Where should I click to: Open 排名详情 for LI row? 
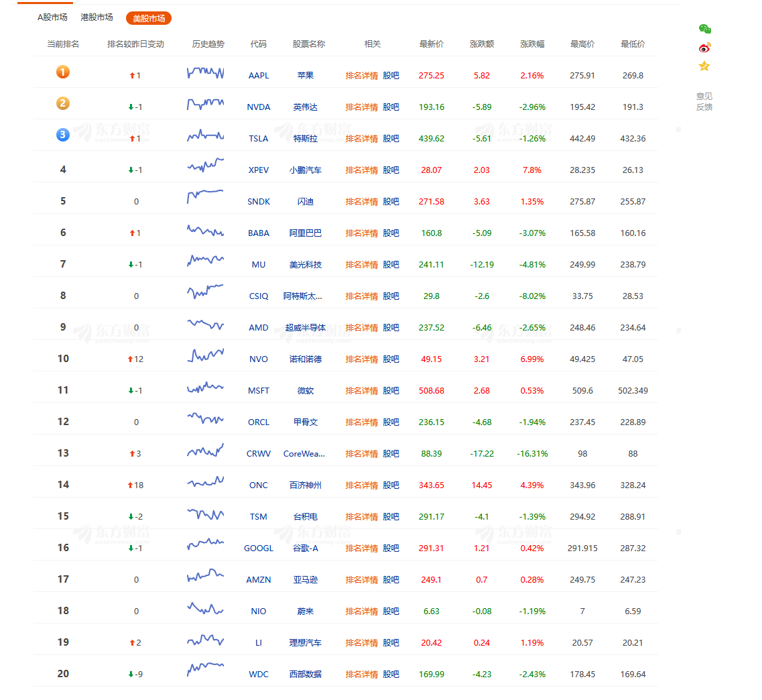click(x=361, y=643)
